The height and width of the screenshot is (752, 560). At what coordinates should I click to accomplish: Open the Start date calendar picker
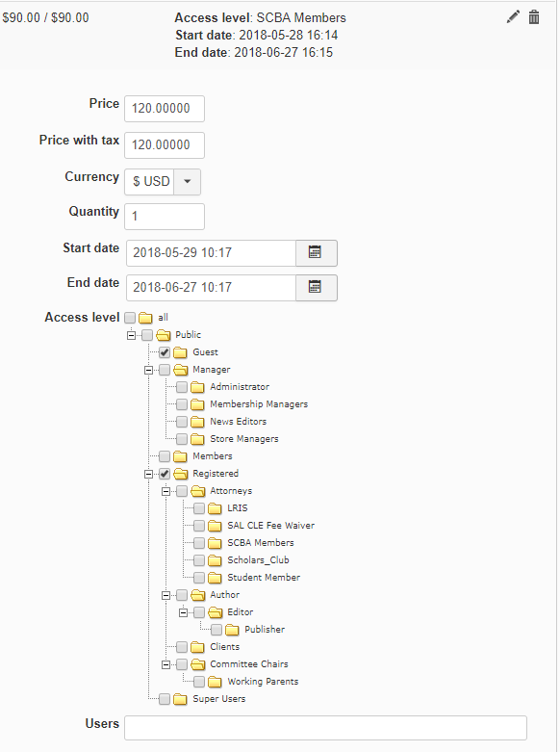[x=316, y=252]
